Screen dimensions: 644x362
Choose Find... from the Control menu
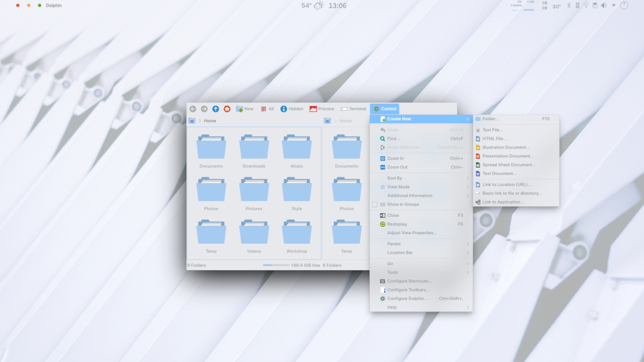[421, 139]
